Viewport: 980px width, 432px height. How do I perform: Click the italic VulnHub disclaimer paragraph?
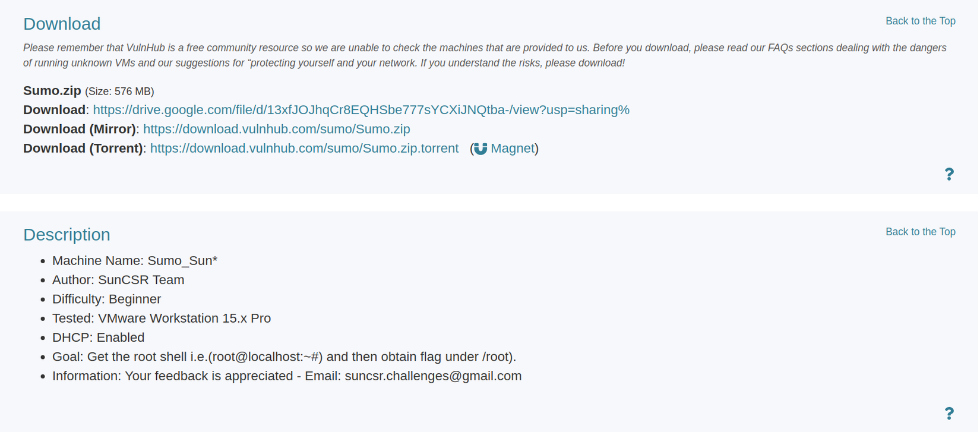coord(484,55)
